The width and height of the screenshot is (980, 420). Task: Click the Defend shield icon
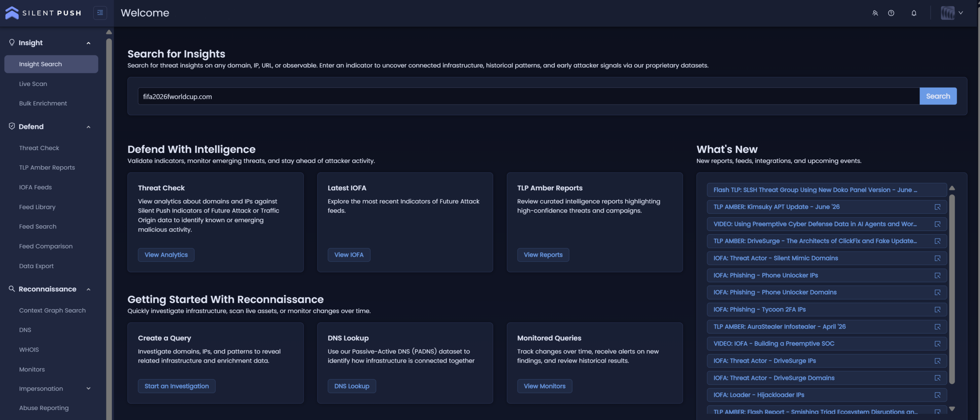[x=12, y=126]
